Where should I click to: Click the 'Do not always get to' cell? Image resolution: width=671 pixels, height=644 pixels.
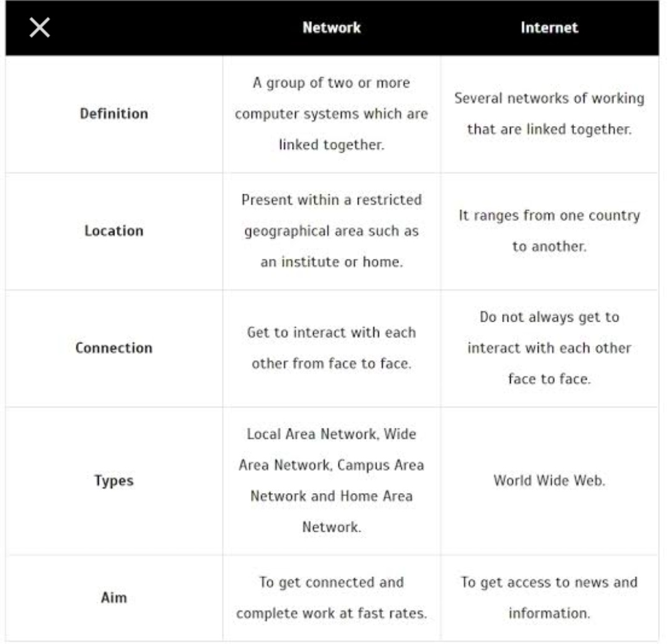(549, 348)
